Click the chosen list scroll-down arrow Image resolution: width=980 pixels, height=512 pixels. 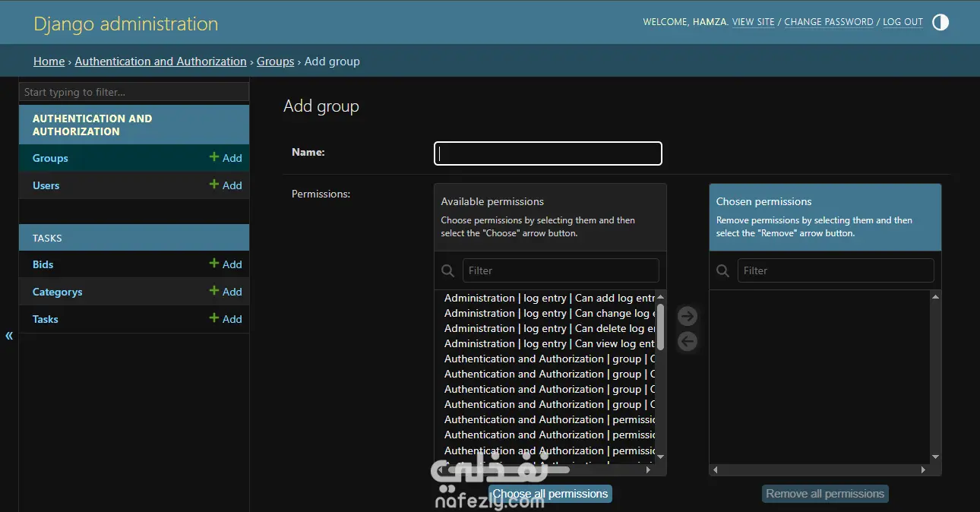pyautogui.click(x=935, y=457)
